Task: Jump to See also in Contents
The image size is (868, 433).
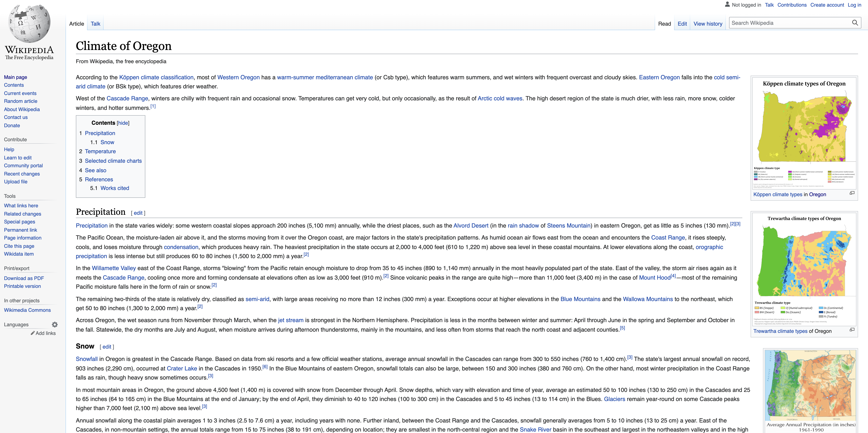Action: (x=95, y=170)
